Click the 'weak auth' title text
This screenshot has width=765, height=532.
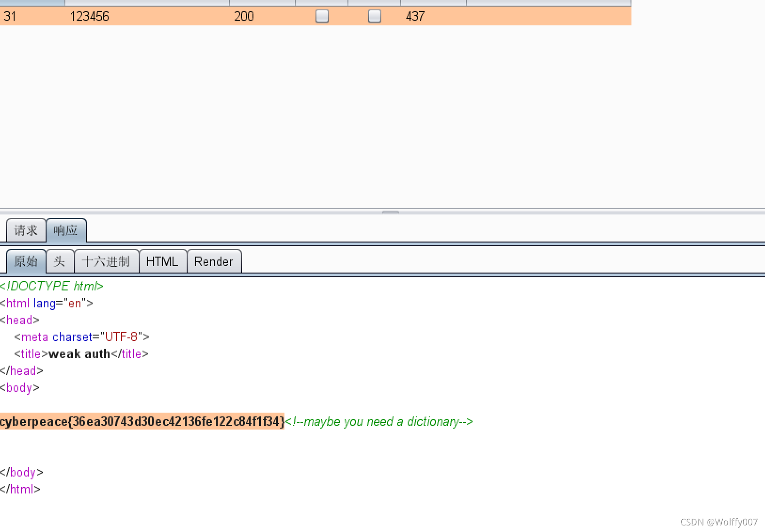[79, 354]
